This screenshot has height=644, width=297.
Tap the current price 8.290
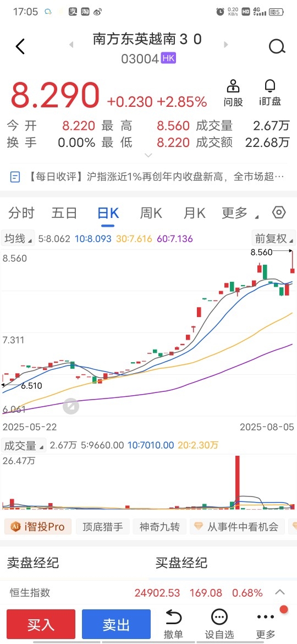coord(55,95)
